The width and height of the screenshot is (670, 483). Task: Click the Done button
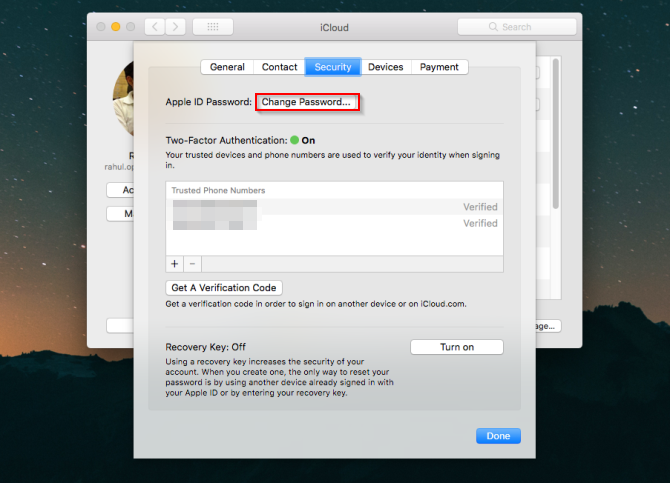pos(498,436)
